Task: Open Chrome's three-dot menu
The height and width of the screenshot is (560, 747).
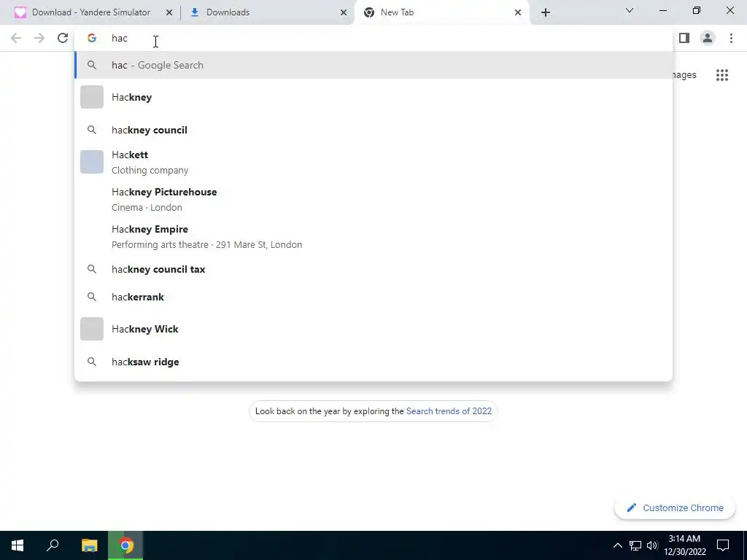Action: [x=731, y=38]
